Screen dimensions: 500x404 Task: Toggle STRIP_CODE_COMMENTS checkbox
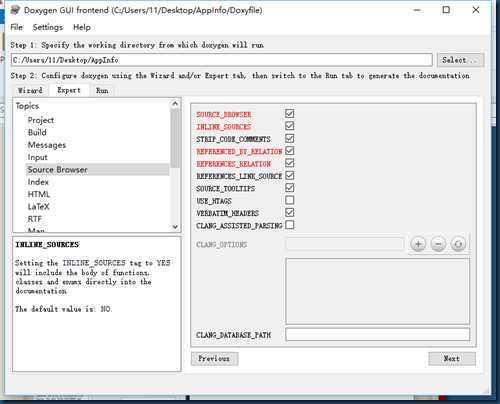[x=290, y=138]
